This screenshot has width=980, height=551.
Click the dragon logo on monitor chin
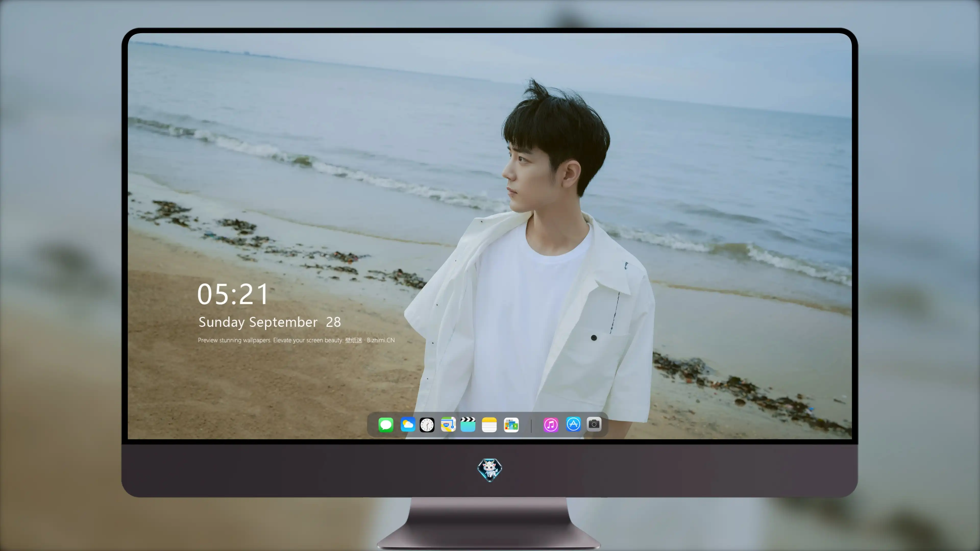(x=490, y=470)
